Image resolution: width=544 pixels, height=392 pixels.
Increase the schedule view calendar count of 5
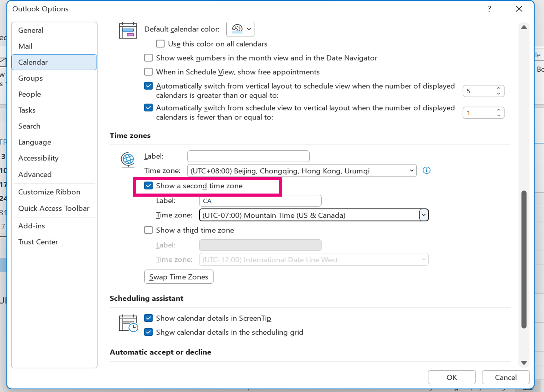[499, 88]
